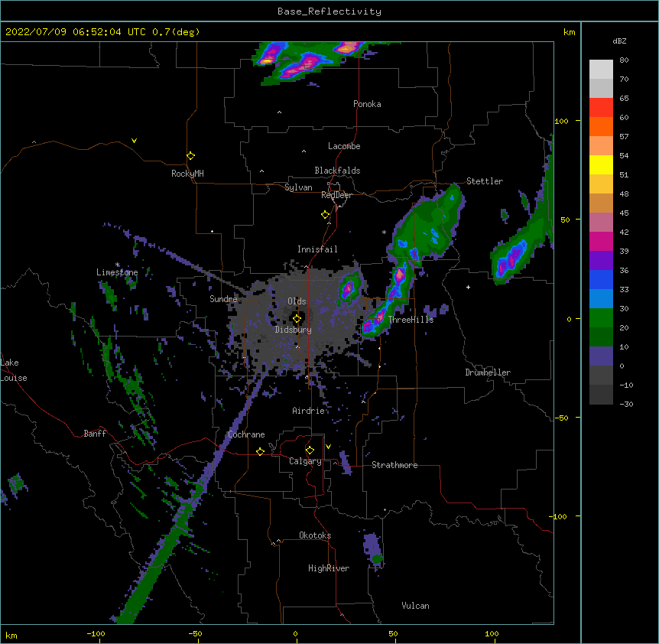This screenshot has width=659, height=644.
Task: Click the Blackfalds city label
Action: 337,171
